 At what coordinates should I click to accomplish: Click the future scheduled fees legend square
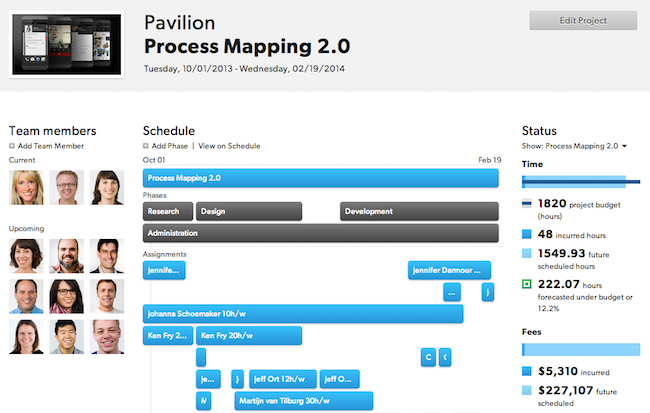[527, 392]
